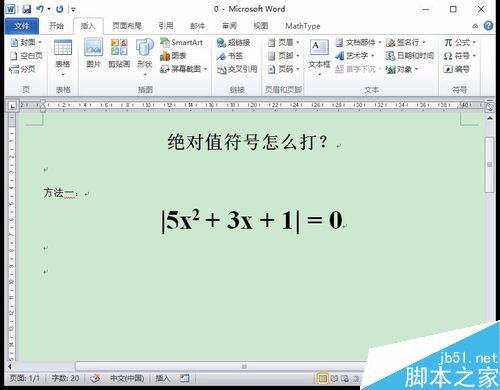Open the 剪贴画 clip art pane
Image resolution: width=500 pixels, height=390 pixels.
tap(119, 53)
